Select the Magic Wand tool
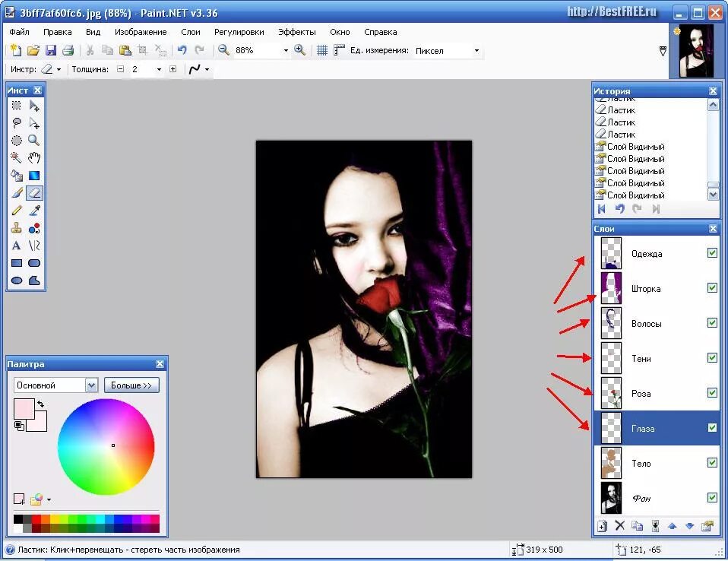 16,158
